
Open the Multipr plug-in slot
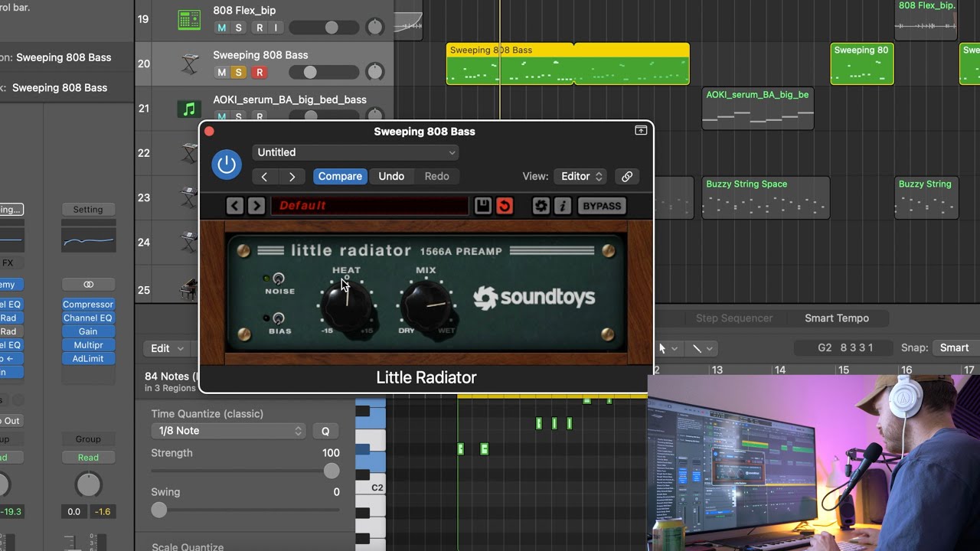coord(88,345)
